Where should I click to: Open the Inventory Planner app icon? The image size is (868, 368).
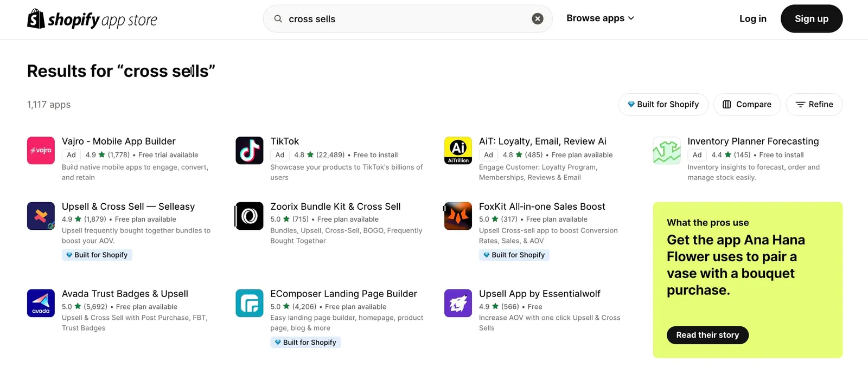667,151
